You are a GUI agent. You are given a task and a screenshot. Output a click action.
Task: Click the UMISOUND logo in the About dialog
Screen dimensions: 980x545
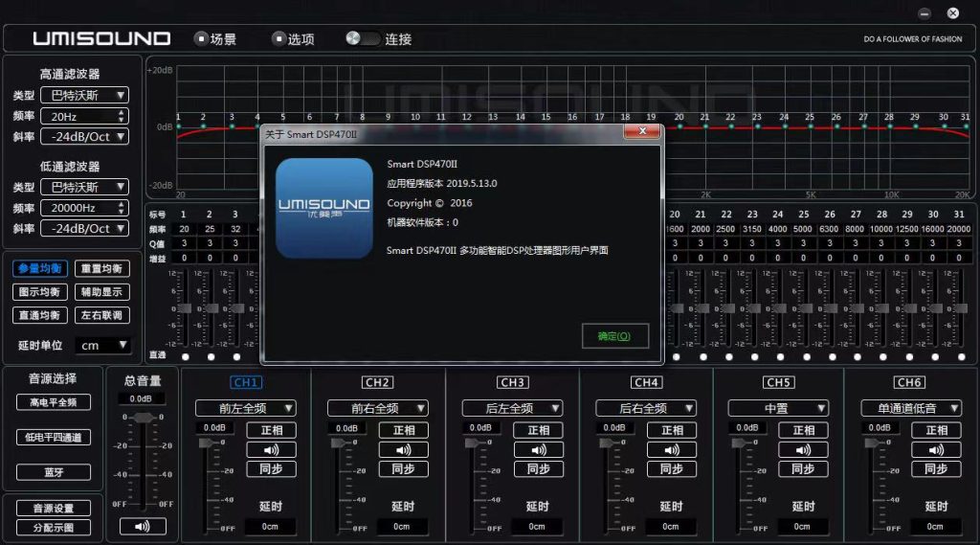click(323, 209)
